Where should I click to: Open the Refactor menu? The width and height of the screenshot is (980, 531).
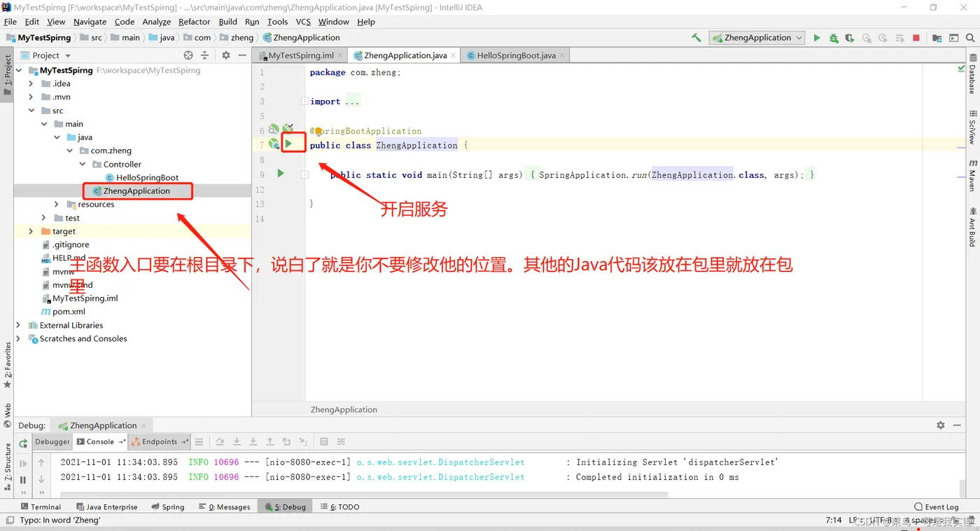(x=194, y=22)
